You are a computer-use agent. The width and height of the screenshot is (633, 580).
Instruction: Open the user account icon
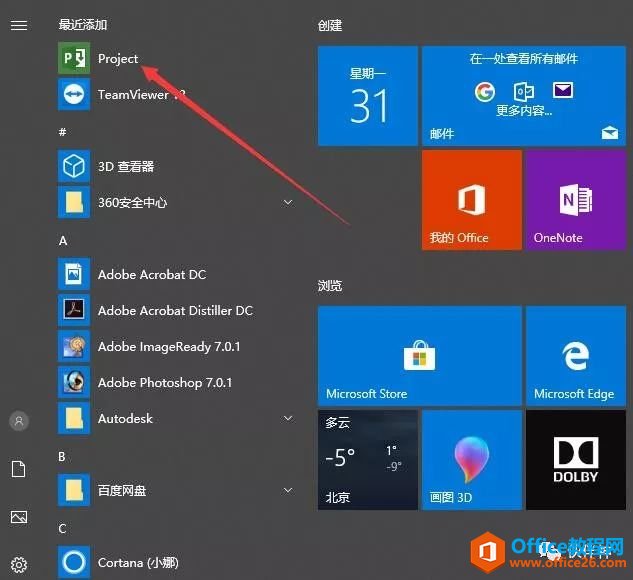[x=19, y=421]
